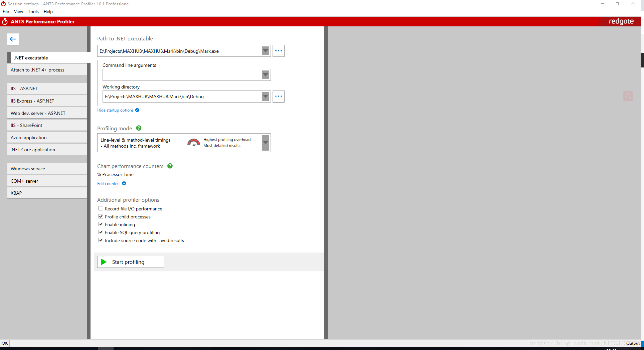The width and height of the screenshot is (644, 350).
Task: Browse for working directory folder
Action: 278,96
